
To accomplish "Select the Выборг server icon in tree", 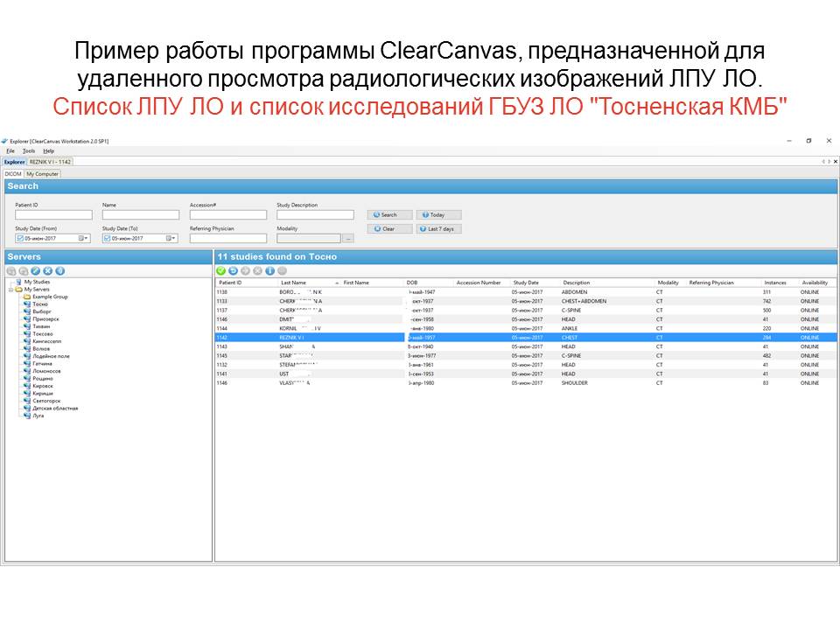I will 27,311.
